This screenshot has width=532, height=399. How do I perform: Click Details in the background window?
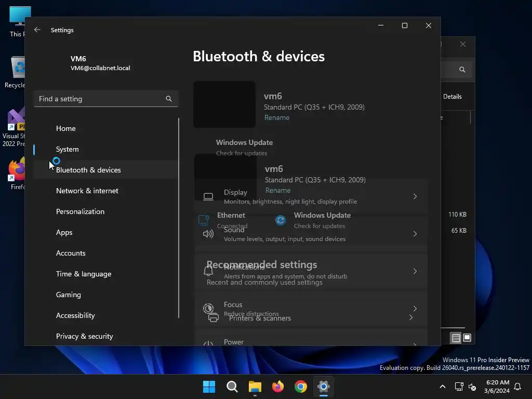[x=453, y=97]
